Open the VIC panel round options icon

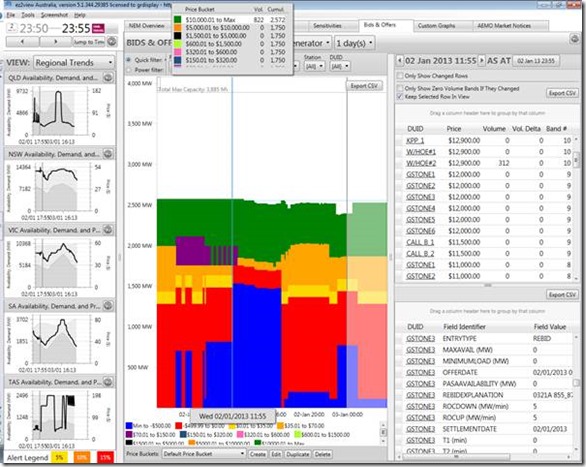(x=108, y=230)
